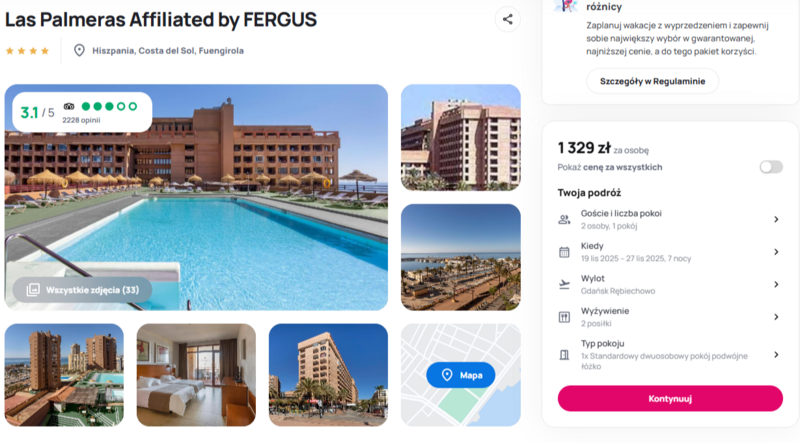Viewport: 800px width, 443px height.
Task: Click the calendar icon next to Kiedy
Action: (564, 252)
